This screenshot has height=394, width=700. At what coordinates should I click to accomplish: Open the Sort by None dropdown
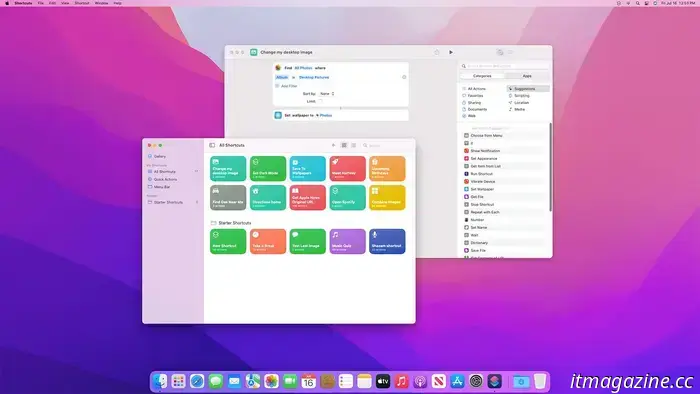click(x=327, y=94)
